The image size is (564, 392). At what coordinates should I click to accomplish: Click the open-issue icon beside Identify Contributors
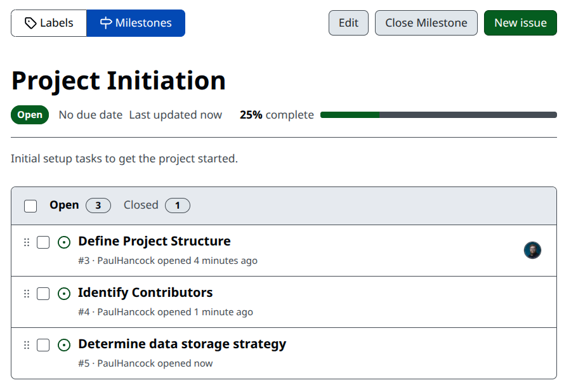pos(64,294)
